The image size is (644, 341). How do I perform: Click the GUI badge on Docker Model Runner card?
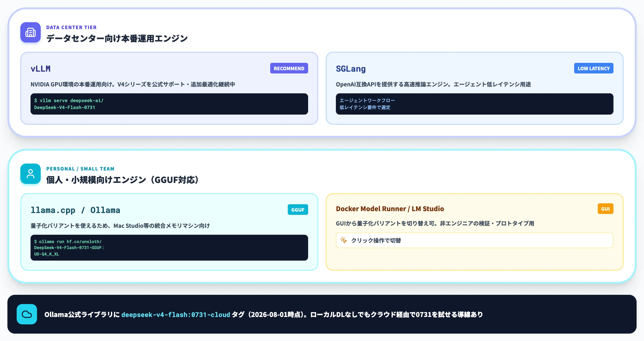pyautogui.click(x=605, y=209)
